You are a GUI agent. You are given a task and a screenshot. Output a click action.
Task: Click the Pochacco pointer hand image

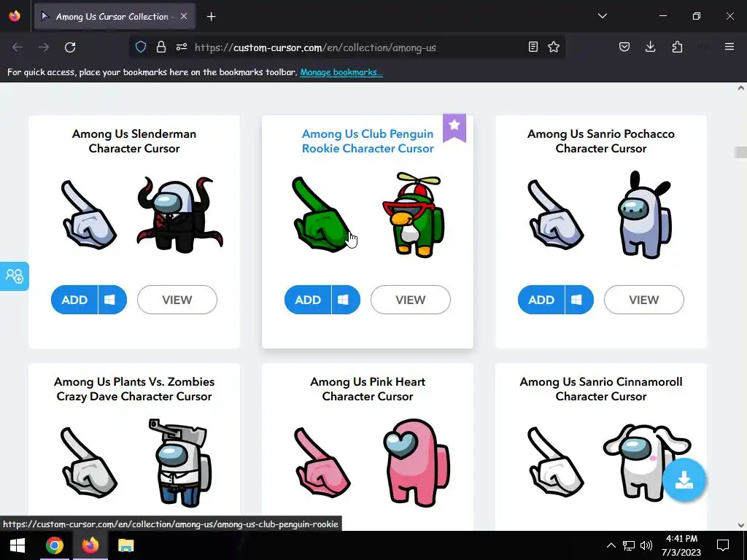(555, 215)
